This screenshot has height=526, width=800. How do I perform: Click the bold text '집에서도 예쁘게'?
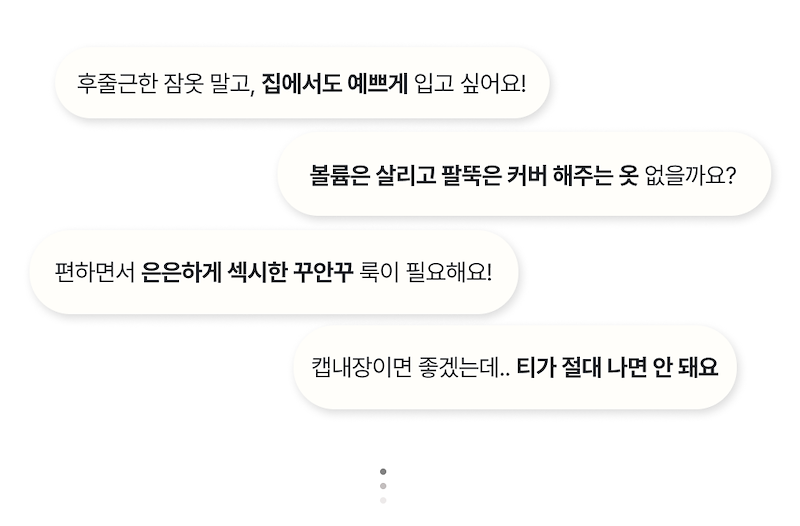334,82
